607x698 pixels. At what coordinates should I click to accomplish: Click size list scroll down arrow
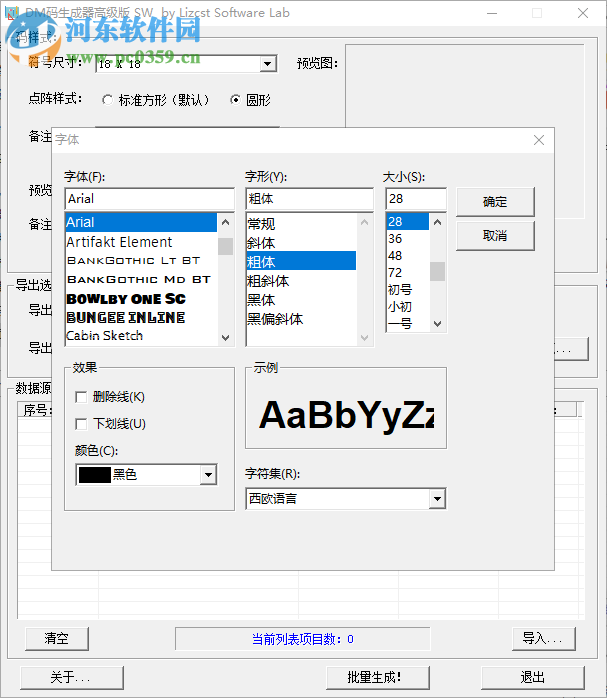coord(437,324)
